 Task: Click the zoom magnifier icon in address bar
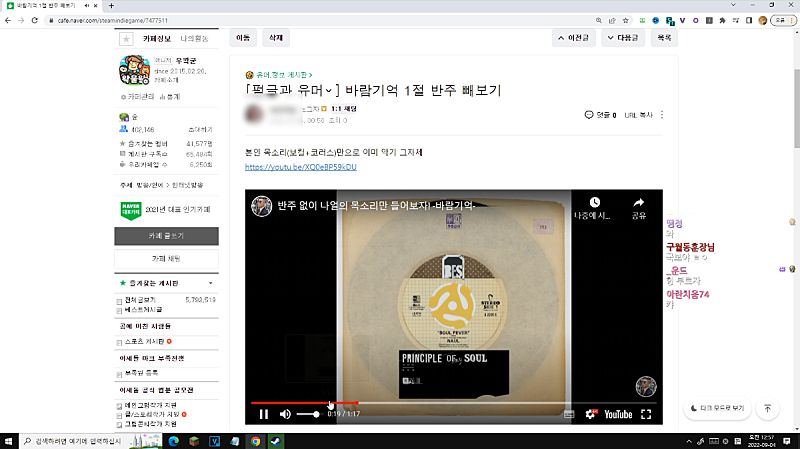[x=598, y=20]
